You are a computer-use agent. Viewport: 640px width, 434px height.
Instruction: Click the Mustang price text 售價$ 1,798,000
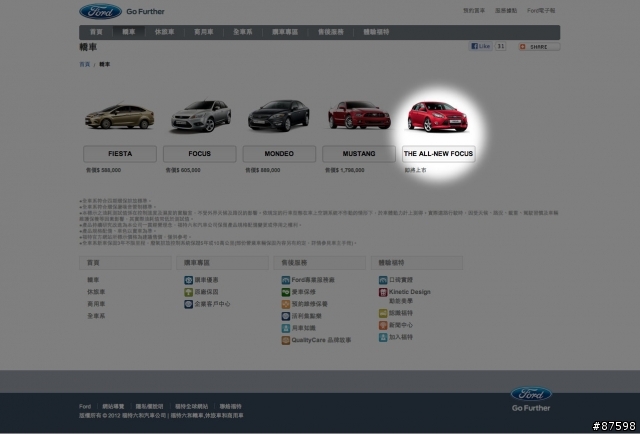coord(344,170)
